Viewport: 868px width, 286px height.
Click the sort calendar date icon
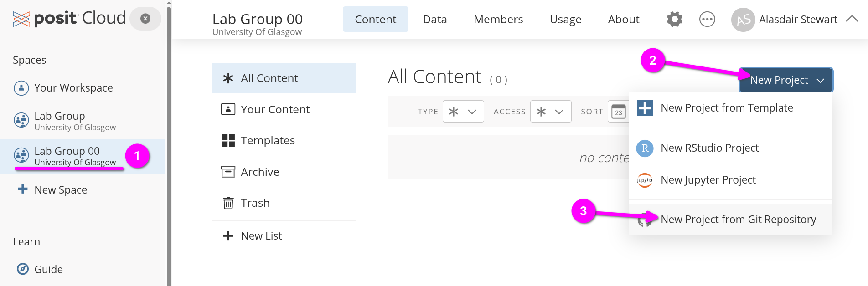point(618,112)
